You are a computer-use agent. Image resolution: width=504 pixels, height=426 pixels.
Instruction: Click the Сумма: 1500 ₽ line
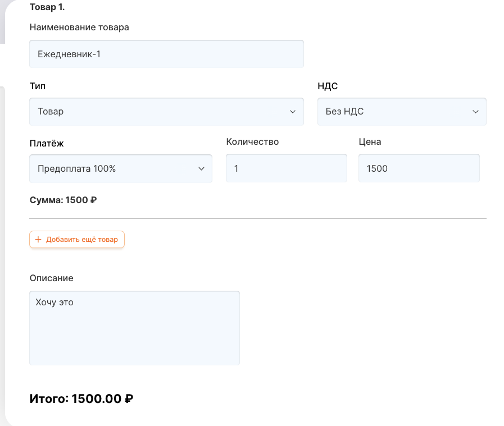pos(63,200)
